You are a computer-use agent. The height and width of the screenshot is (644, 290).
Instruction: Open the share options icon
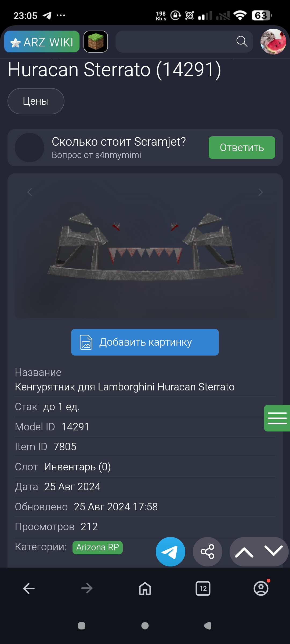click(x=208, y=552)
